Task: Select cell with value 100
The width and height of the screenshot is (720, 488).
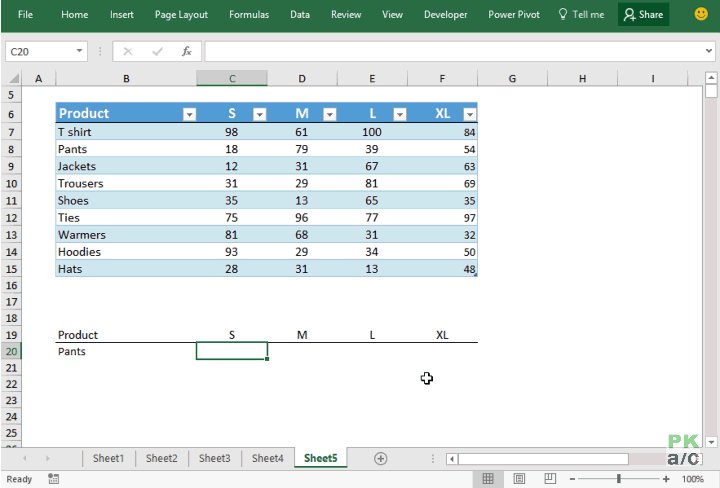Action: click(372, 132)
